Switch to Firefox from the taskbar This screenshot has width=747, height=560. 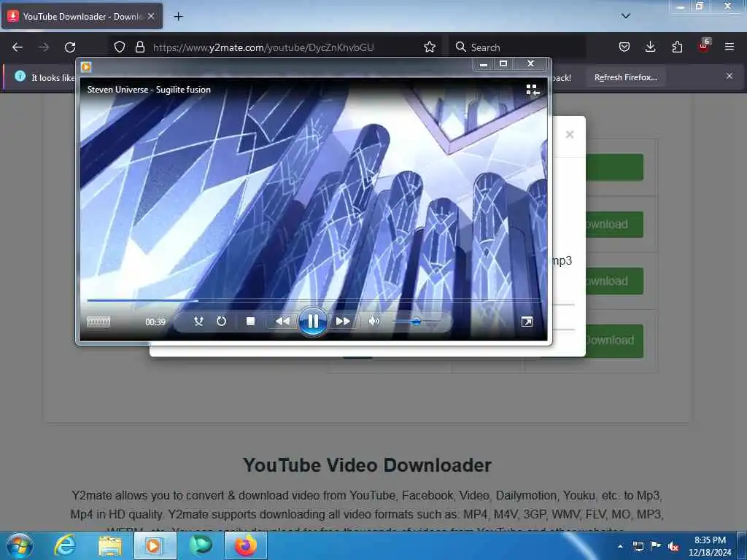(x=245, y=545)
